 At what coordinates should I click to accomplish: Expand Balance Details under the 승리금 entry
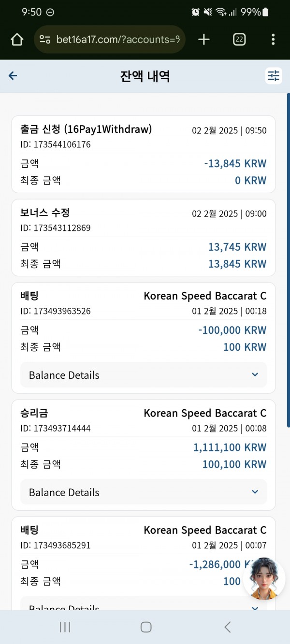pyautogui.click(x=144, y=492)
